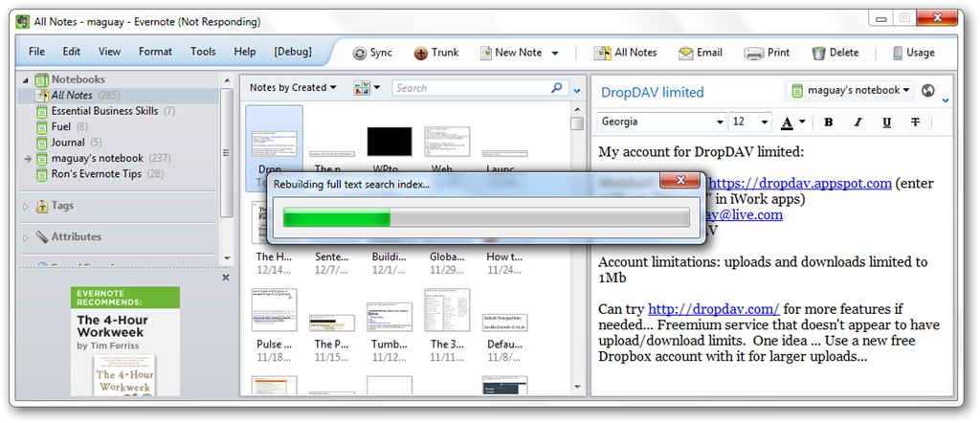Open the Trunk toolbar button
The width and height of the screenshot is (980, 423).
(x=436, y=53)
